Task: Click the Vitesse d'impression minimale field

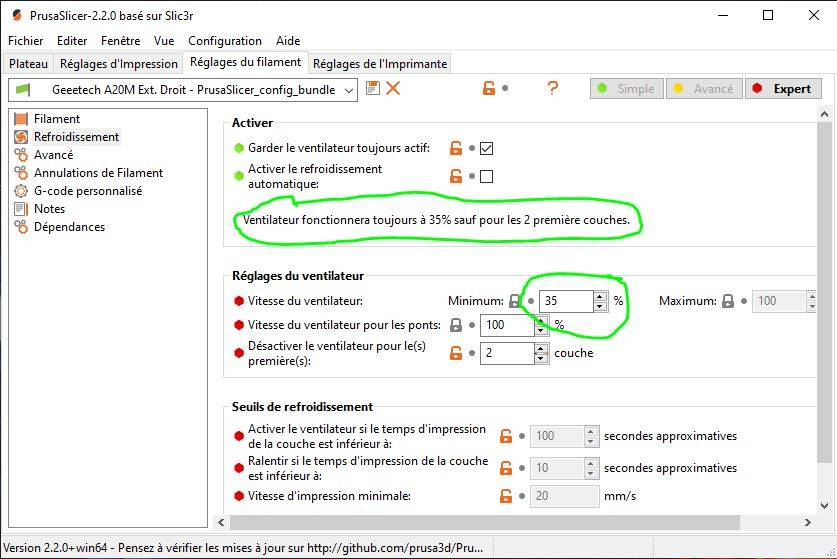Action: tap(564, 496)
